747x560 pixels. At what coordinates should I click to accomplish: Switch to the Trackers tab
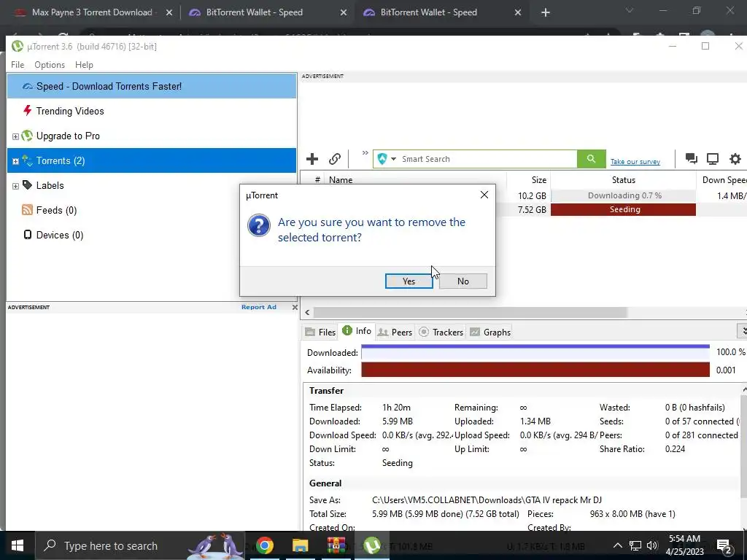[441, 332]
